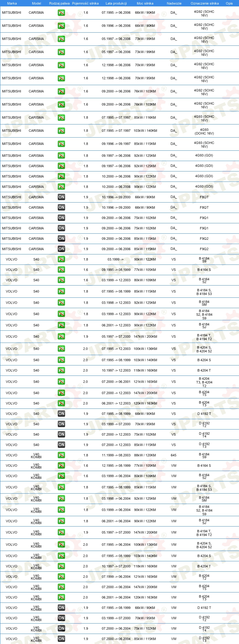Click the Oznaczenie silnika column header

coord(205,3)
